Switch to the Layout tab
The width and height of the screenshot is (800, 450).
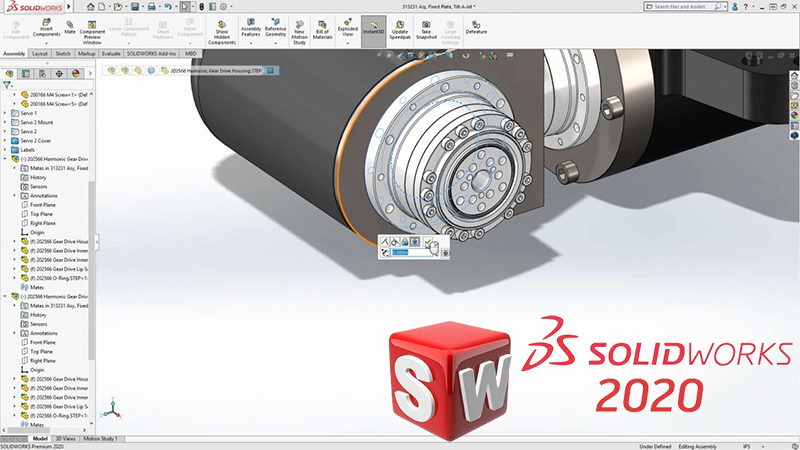coord(39,54)
